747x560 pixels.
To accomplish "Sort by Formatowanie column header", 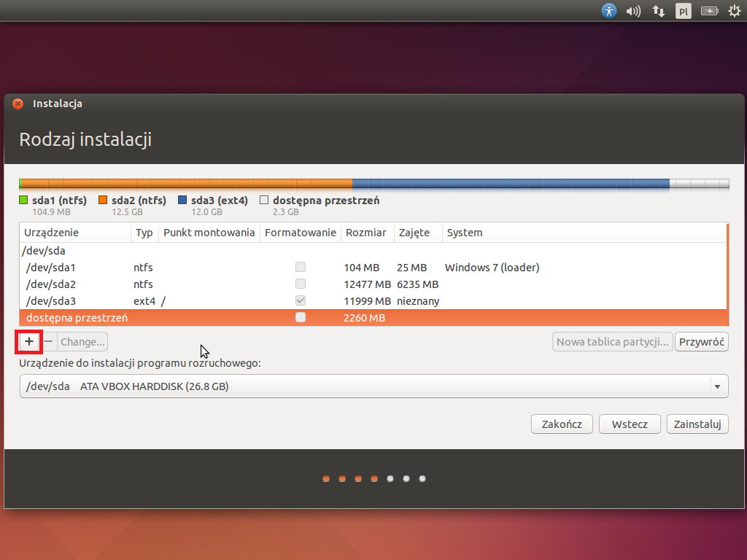I will click(x=301, y=233).
